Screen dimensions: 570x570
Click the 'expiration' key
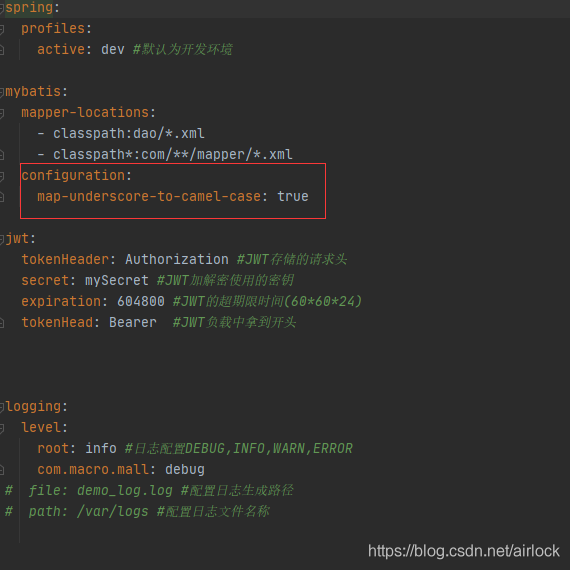[61, 301]
